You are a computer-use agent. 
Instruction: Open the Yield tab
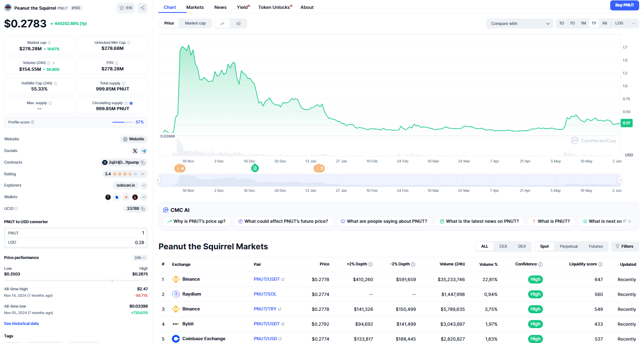243,7
